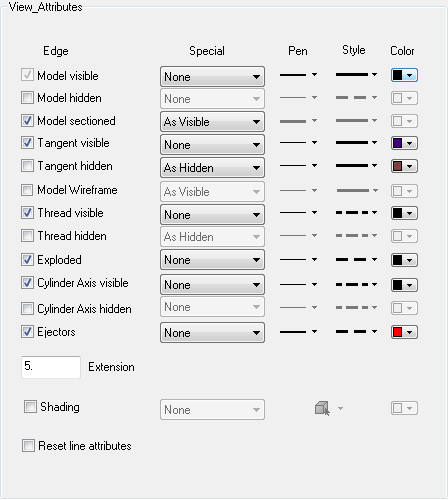
Task: Expand Tangent hidden As Hidden dropdown
Action: tap(212, 168)
